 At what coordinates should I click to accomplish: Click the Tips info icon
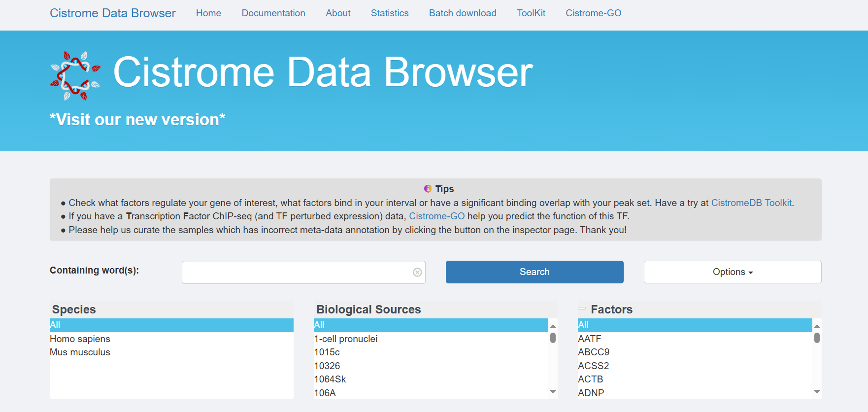click(x=428, y=188)
